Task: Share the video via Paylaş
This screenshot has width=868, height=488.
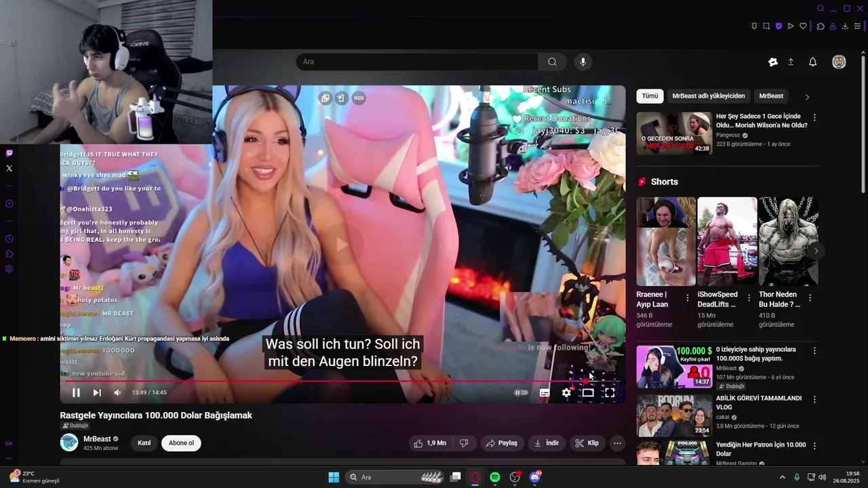Action: click(502, 443)
